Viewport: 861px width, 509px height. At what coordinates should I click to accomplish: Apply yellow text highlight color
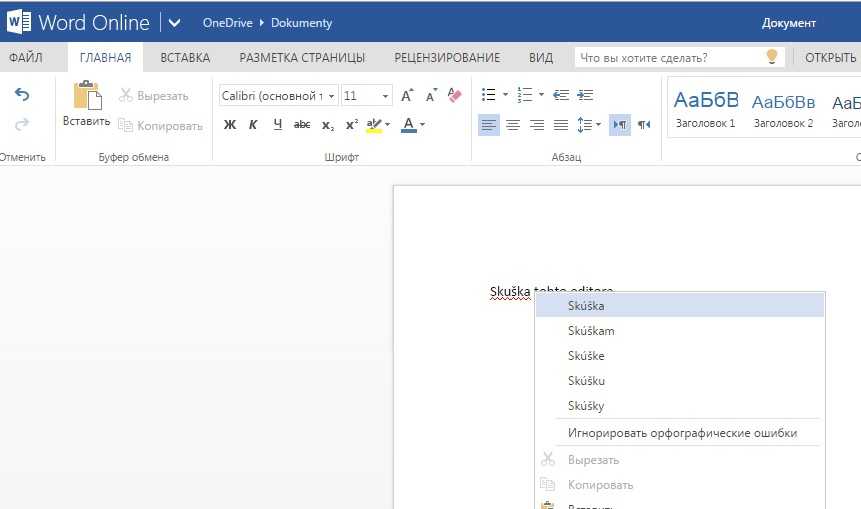[374, 125]
